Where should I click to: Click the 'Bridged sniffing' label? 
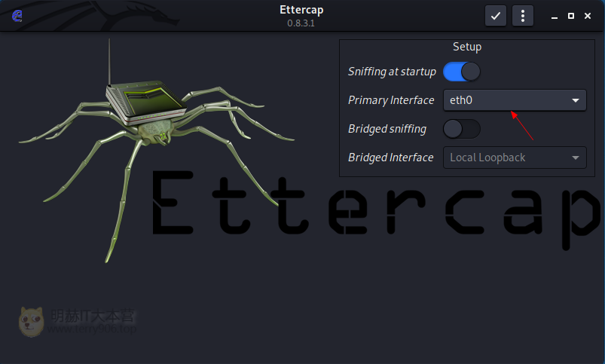click(x=387, y=129)
